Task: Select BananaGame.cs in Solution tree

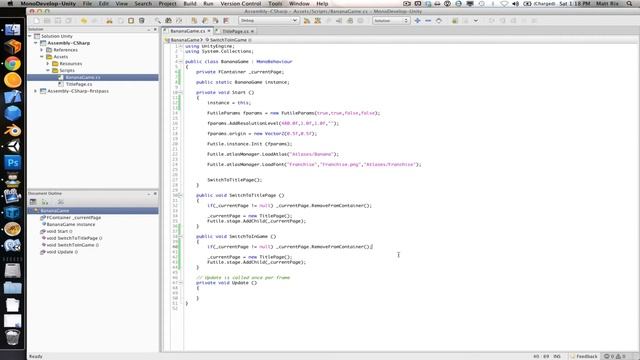Action: coord(93,77)
